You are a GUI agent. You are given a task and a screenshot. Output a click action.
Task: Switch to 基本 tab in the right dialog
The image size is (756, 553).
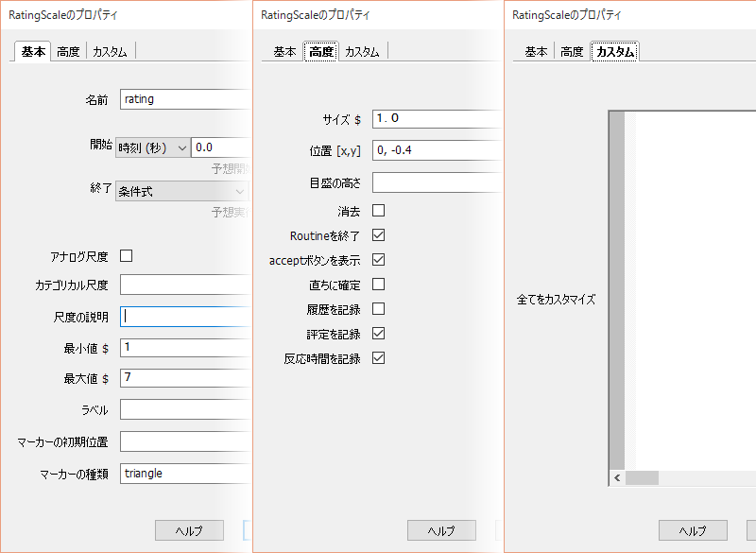536,52
